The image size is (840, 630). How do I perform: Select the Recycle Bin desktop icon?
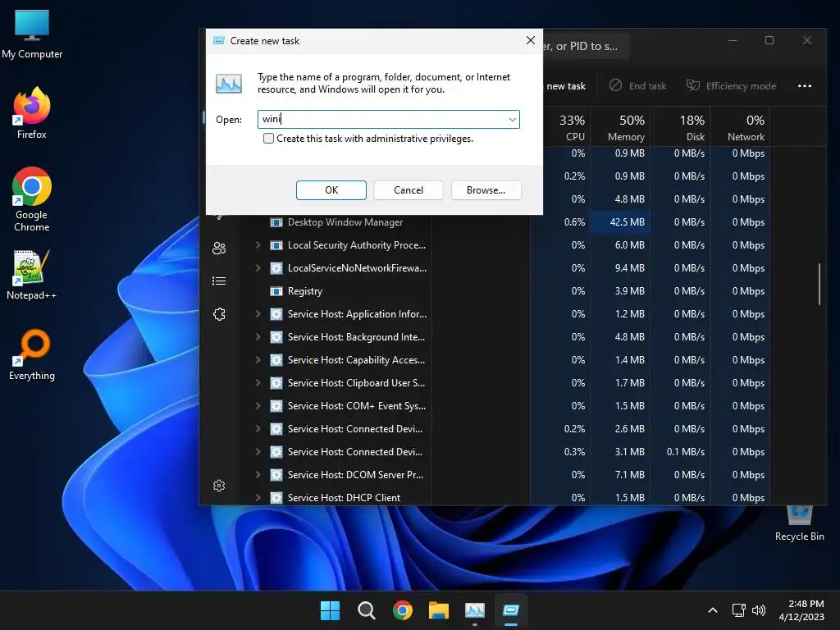point(799,524)
